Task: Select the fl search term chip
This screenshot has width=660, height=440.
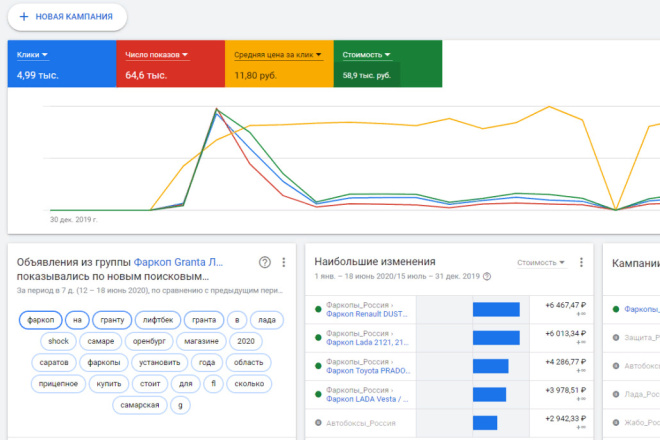Action: (213, 384)
